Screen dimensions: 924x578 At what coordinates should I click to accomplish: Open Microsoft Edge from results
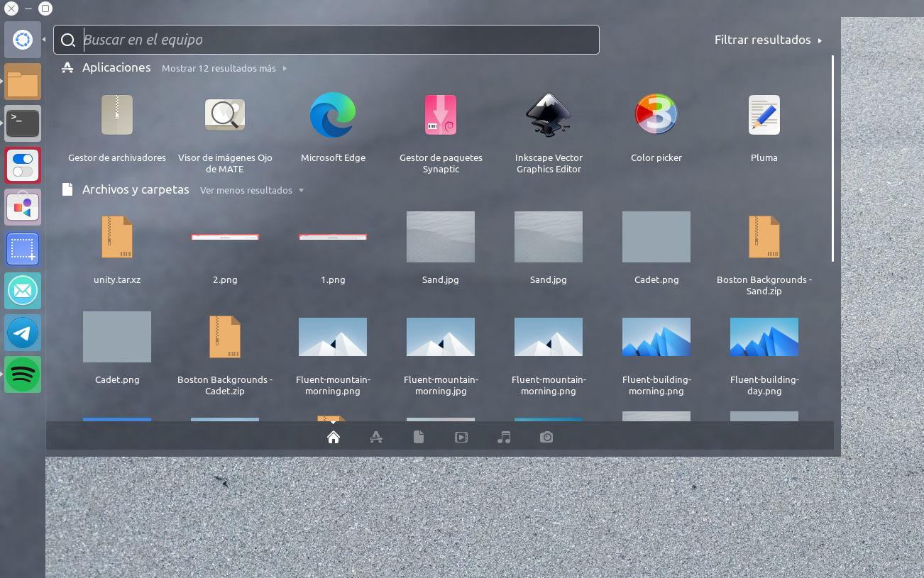333,115
